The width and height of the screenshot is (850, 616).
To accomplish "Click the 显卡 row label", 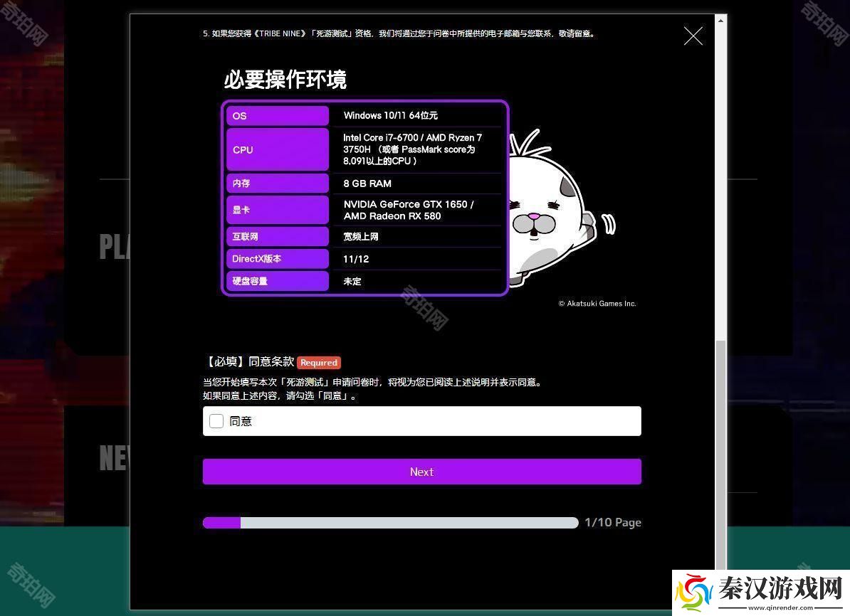I will point(278,210).
